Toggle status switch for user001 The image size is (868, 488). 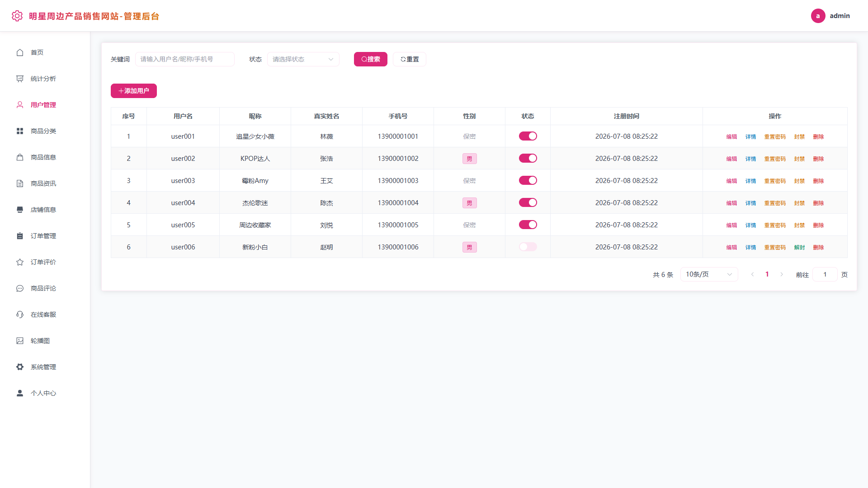point(528,136)
